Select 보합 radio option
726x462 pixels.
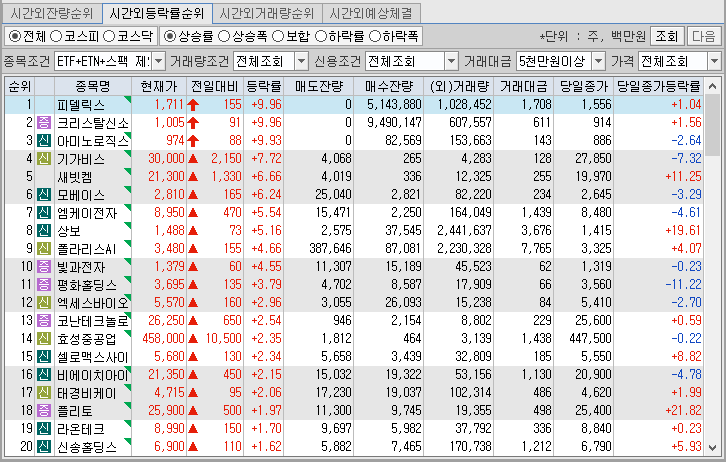click(x=278, y=36)
